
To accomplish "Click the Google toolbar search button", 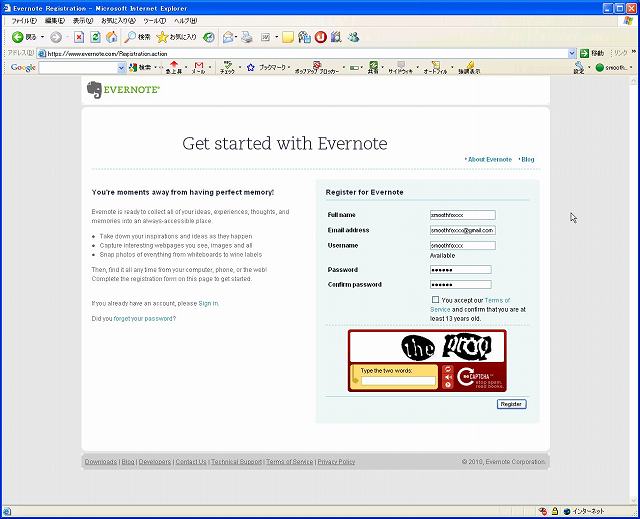I will (x=140, y=67).
